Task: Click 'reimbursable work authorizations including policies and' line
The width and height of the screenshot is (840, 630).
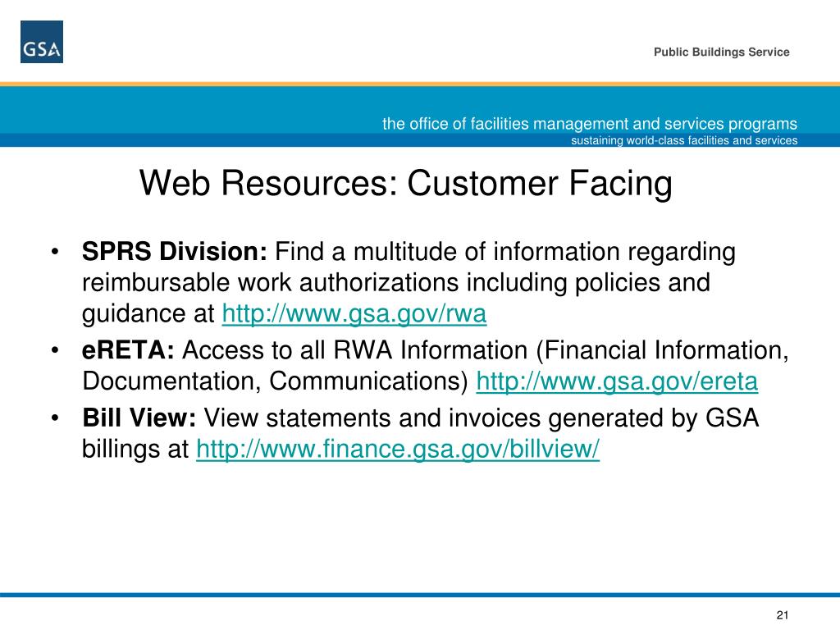Action: pyautogui.click(x=396, y=282)
